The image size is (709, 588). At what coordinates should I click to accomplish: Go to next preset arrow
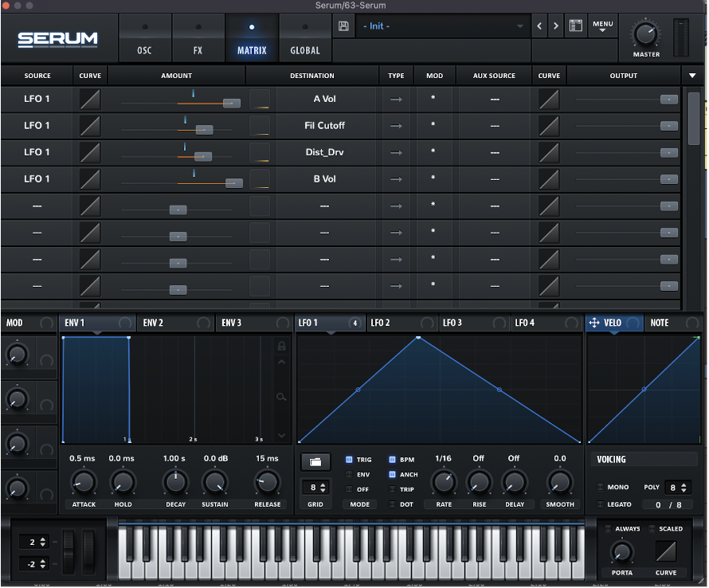(556, 26)
